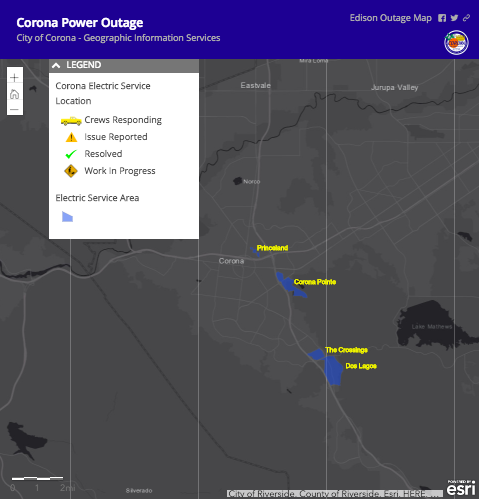This screenshot has width=479, height=499.
Task: Click the Resolved green checkmark icon
Action: [x=71, y=154]
